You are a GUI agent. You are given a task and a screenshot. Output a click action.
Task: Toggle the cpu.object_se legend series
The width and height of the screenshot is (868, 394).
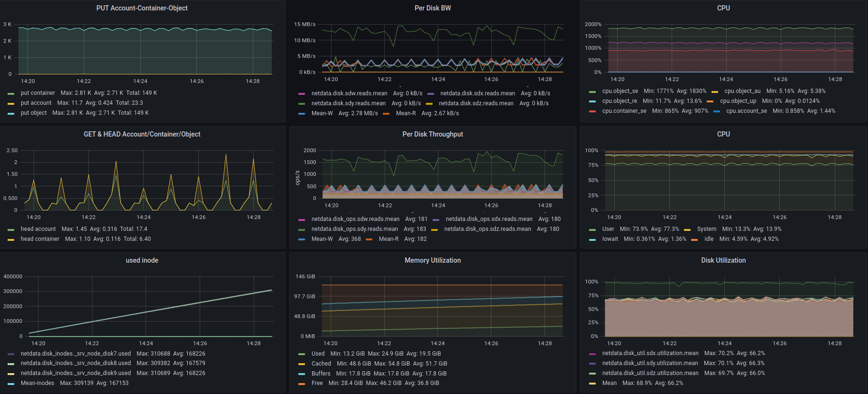click(620, 91)
